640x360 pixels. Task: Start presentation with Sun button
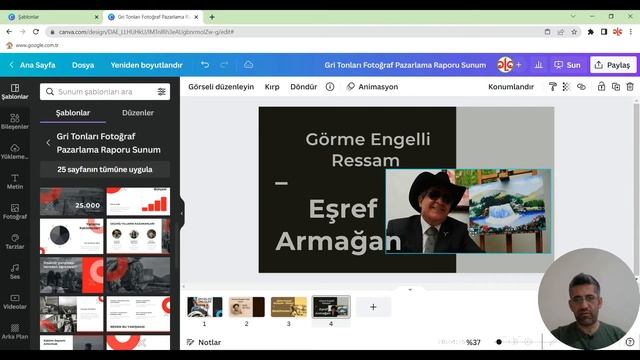pyautogui.click(x=567, y=65)
